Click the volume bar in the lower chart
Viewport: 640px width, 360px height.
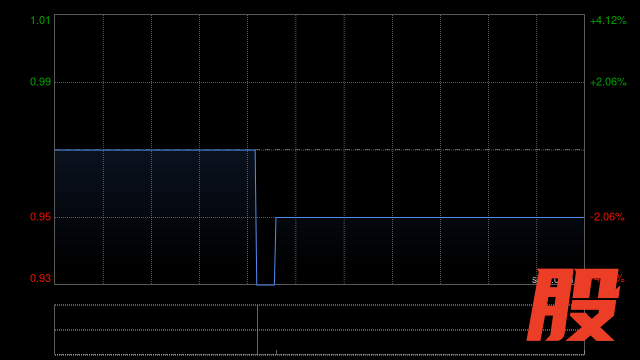click(258, 330)
